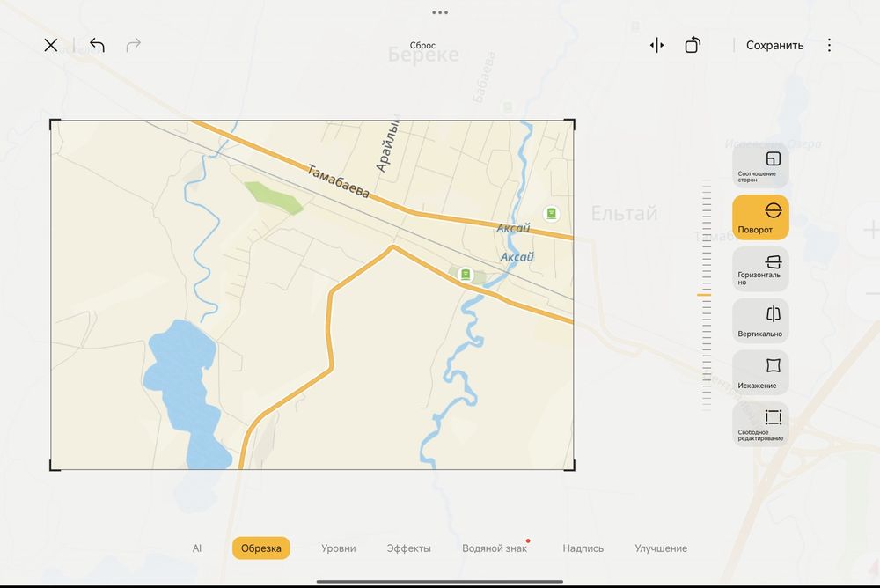
Task: Tap the three-dot handle at top center
Action: coord(440,12)
